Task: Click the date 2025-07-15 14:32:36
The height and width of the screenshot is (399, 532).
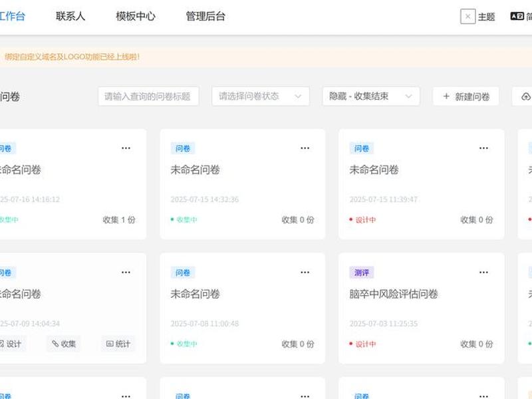Action: coord(205,199)
